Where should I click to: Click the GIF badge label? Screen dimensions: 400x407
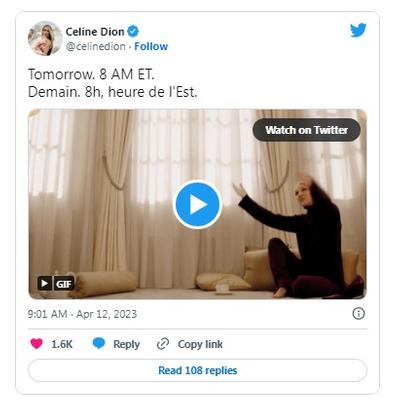63,284
